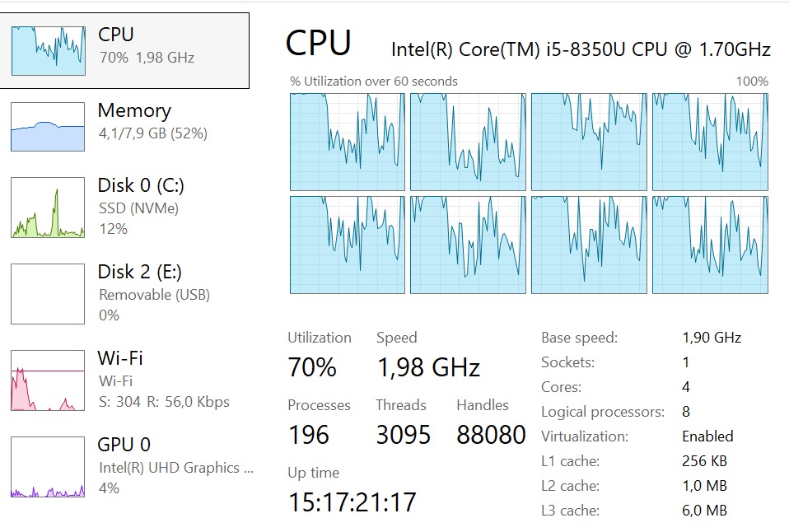Viewport: 789px width, 532px height.
Task: Open the GPU 0 usage graph thumbnail
Action: click(48, 467)
